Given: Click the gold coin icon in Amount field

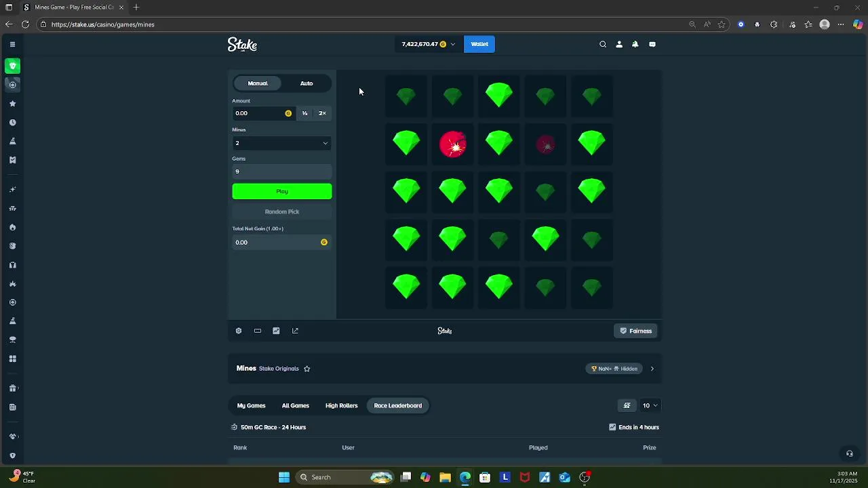Looking at the screenshot, I should tap(288, 113).
